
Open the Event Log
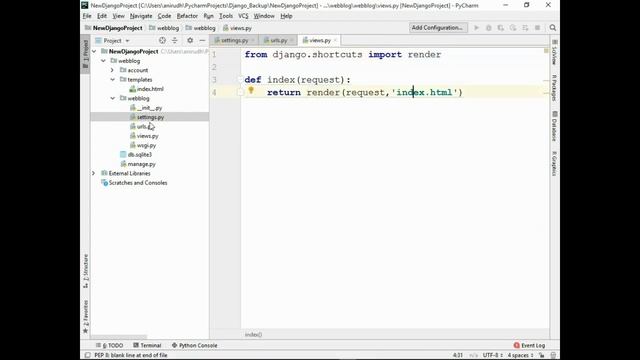pos(529,345)
